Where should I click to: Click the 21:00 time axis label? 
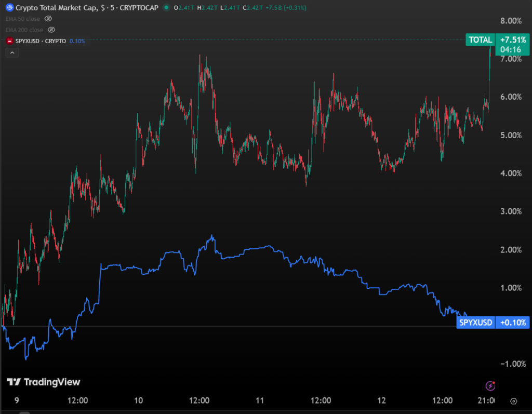[486, 400]
